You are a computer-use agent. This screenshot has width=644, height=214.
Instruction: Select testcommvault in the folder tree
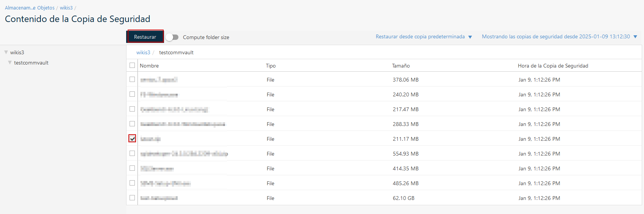pyautogui.click(x=31, y=63)
